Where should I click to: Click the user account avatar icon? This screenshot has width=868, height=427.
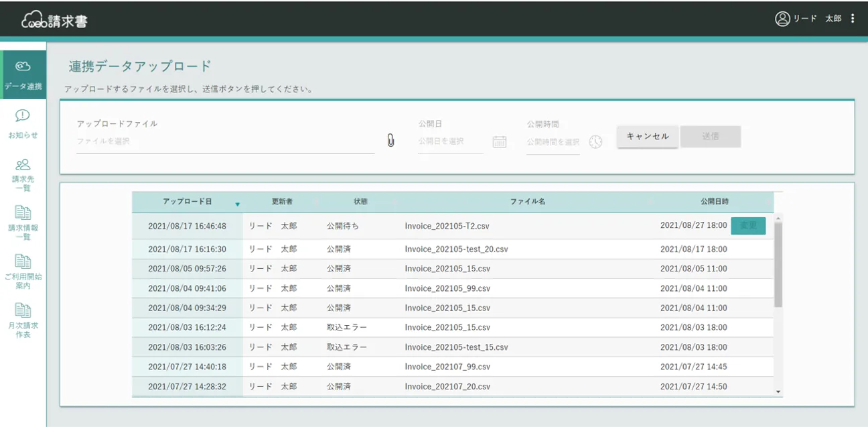click(x=782, y=19)
